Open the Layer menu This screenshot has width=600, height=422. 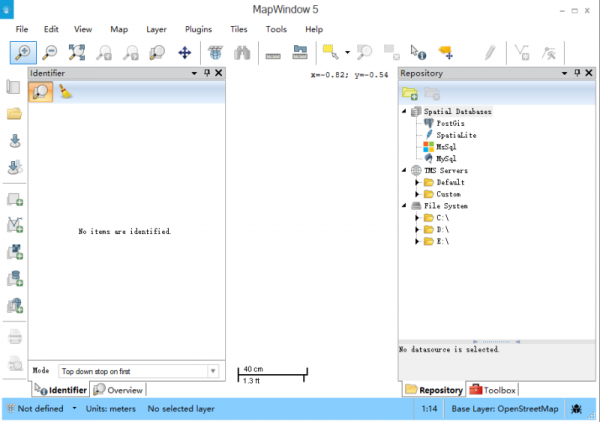[156, 29]
